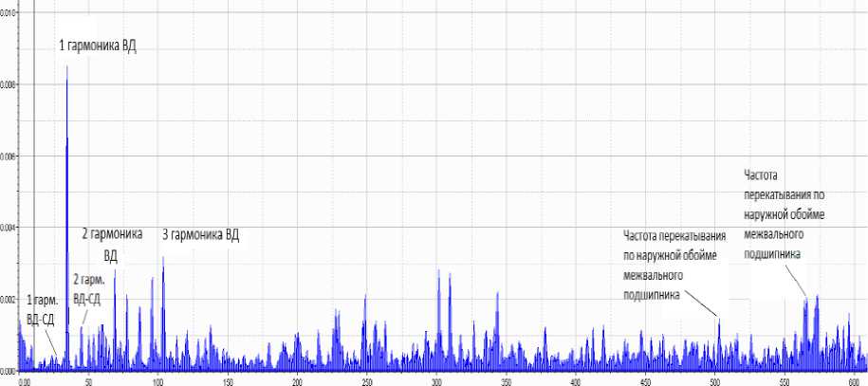
Task: Click the x-axis tick label 450
Action: pyautogui.click(x=645, y=381)
